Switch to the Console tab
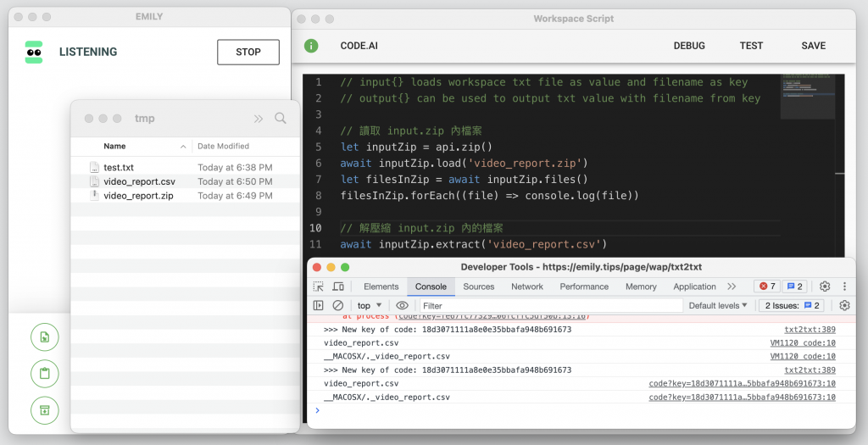The image size is (868, 445). (x=431, y=286)
